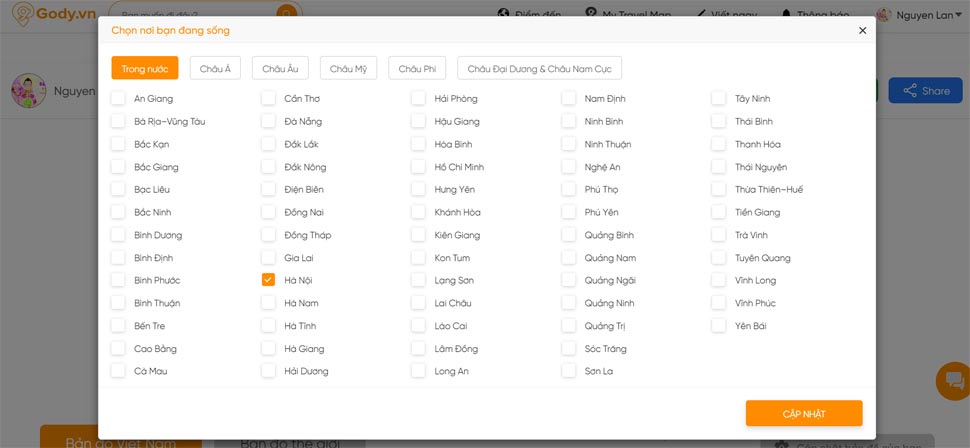Tick the Hồ Chí Minh checkbox
Screen dimensions: 970x448
pyautogui.click(x=418, y=167)
